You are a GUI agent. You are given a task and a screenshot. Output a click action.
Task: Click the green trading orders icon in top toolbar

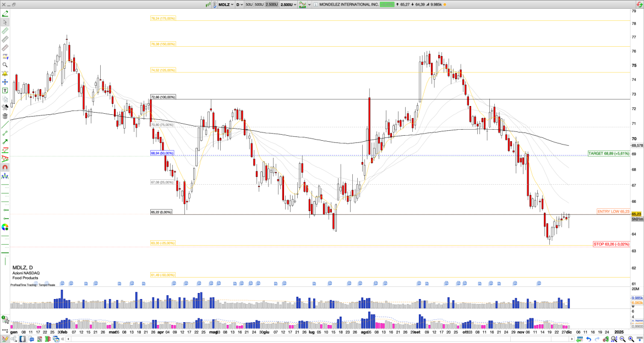(208, 4)
